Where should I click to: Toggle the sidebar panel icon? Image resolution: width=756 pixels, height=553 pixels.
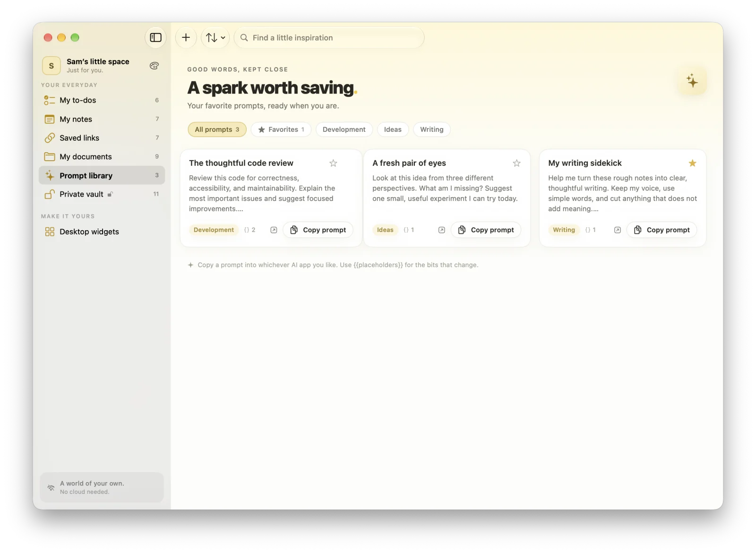tap(155, 38)
